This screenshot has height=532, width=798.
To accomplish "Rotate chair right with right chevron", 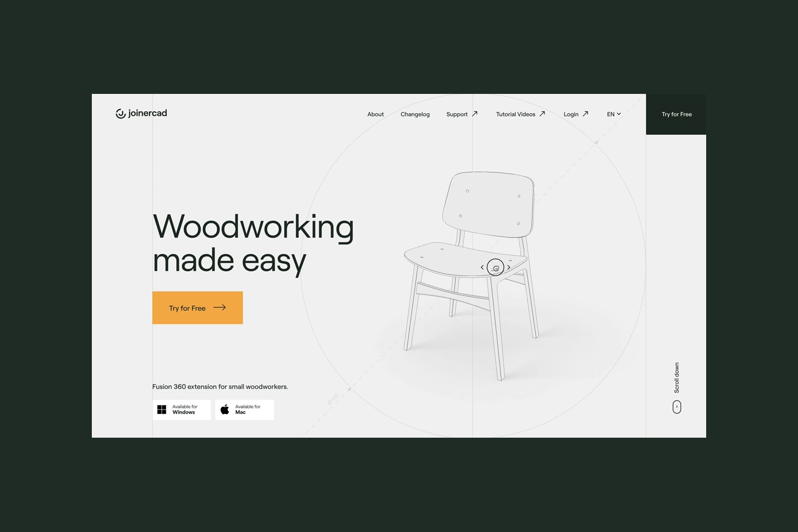I will [x=509, y=267].
